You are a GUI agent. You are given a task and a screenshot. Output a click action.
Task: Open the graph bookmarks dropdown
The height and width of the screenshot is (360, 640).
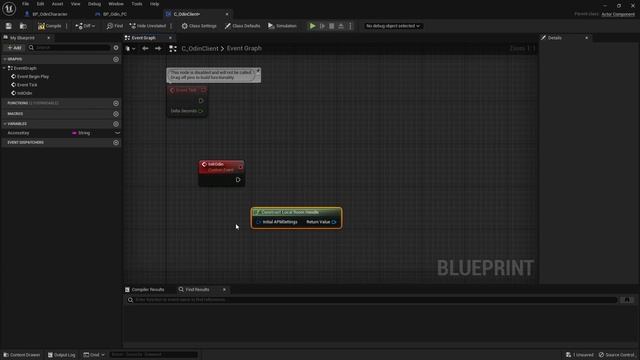click(130, 49)
